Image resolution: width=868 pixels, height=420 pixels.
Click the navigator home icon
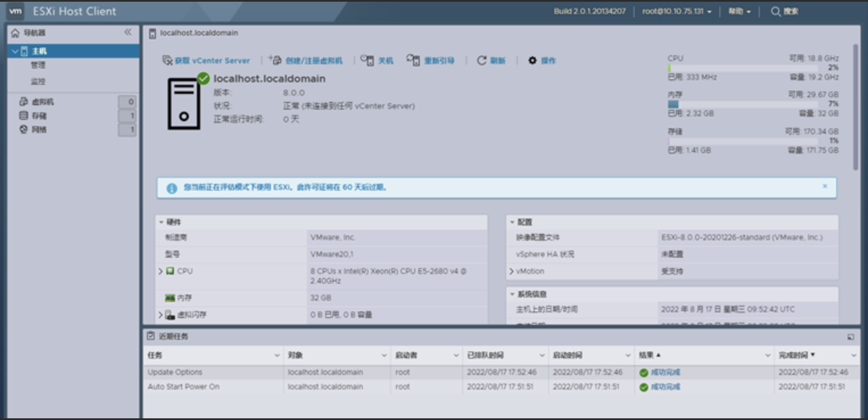click(x=15, y=33)
